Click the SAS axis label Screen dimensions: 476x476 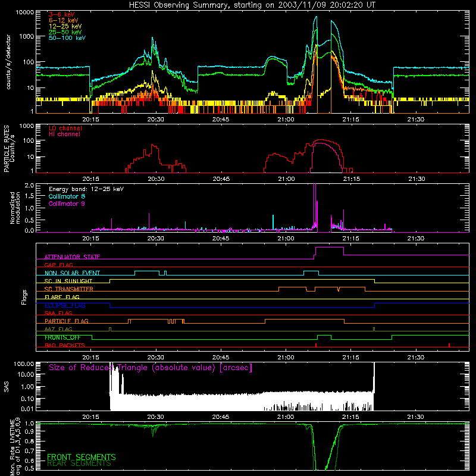tap(6, 387)
